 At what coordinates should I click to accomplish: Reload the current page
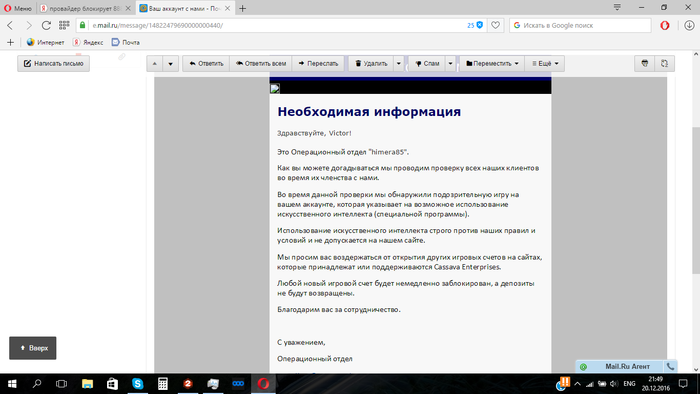click(x=46, y=25)
